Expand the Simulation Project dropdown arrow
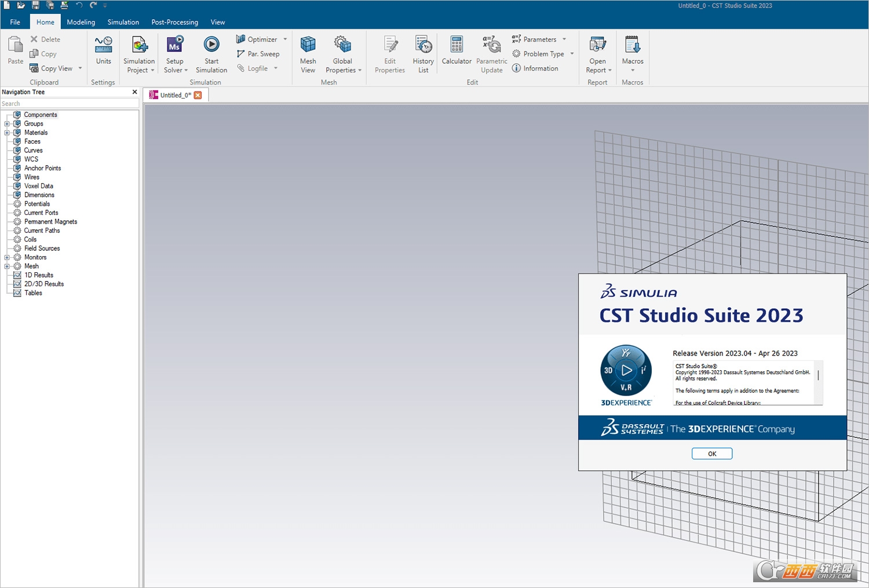 coord(152,71)
